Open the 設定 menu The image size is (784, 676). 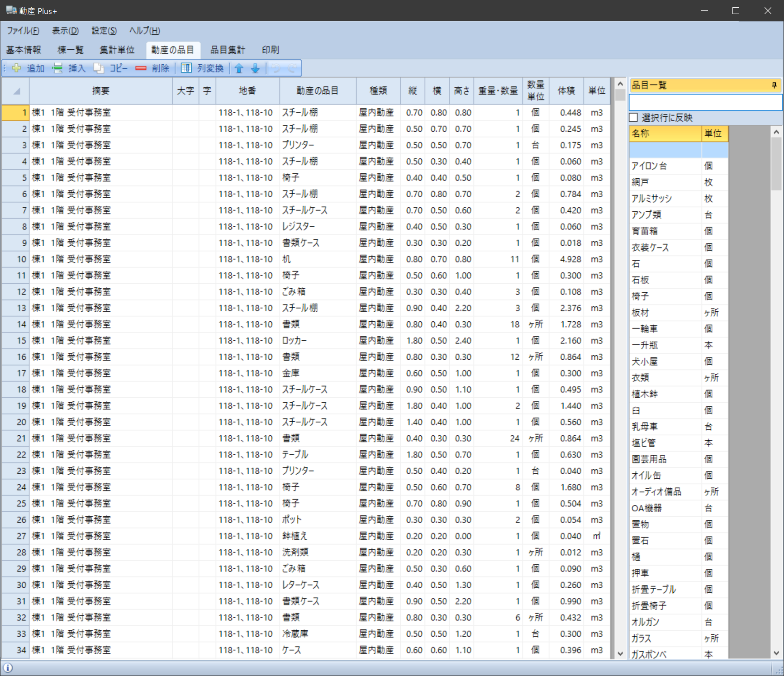click(104, 31)
